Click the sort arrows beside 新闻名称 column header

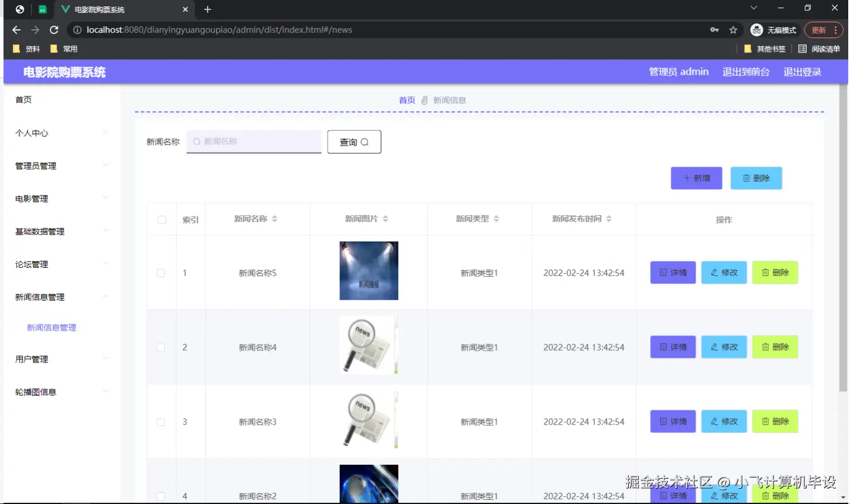pos(275,219)
